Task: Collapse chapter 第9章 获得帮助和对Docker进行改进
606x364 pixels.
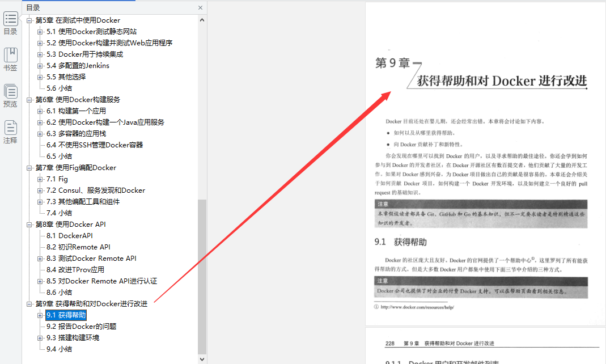Action: [x=28, y=303]
